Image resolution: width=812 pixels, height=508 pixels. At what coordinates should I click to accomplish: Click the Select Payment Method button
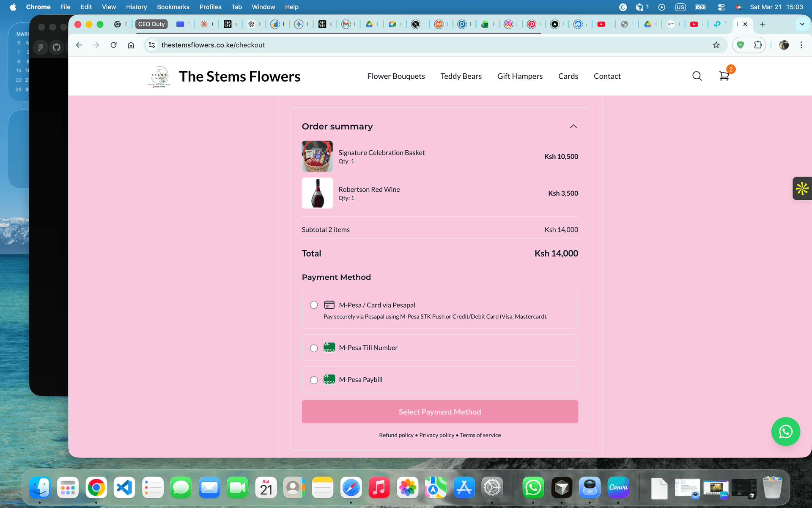[440, 412]
